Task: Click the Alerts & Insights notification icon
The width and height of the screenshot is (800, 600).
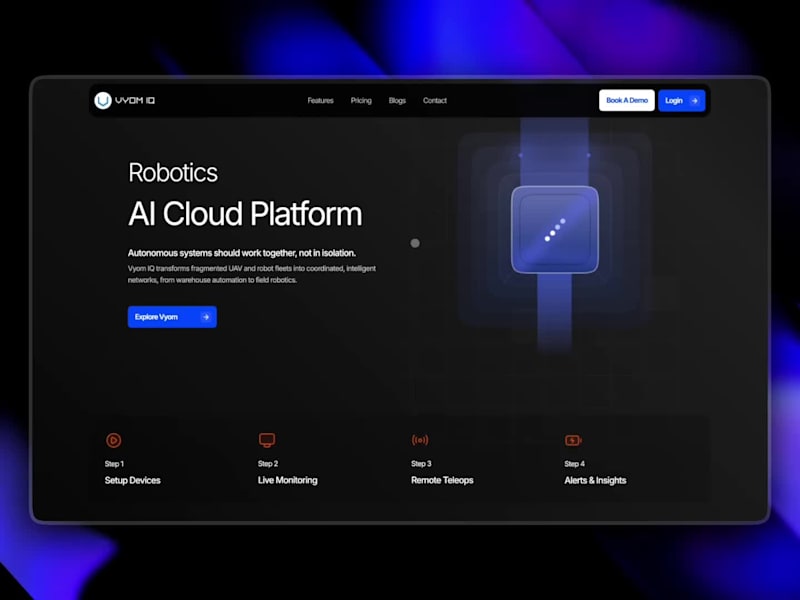Action: click(573, 439)
